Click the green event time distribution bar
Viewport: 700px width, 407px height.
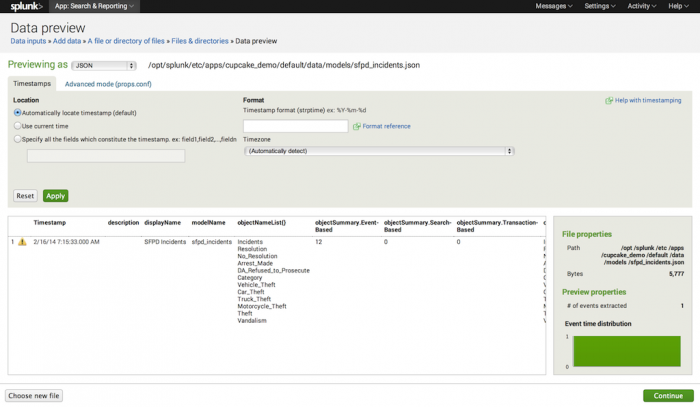coord(627,352)
